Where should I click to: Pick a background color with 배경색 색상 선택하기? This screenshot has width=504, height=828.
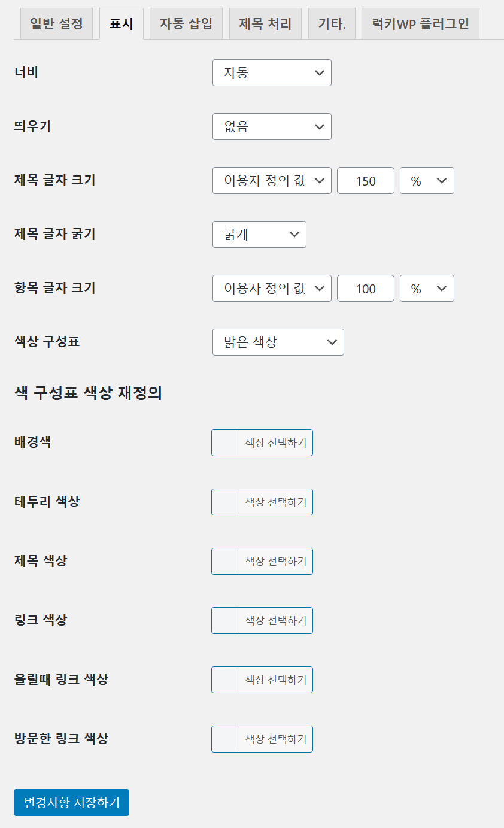pyautogui.click(x=262, y=442)
